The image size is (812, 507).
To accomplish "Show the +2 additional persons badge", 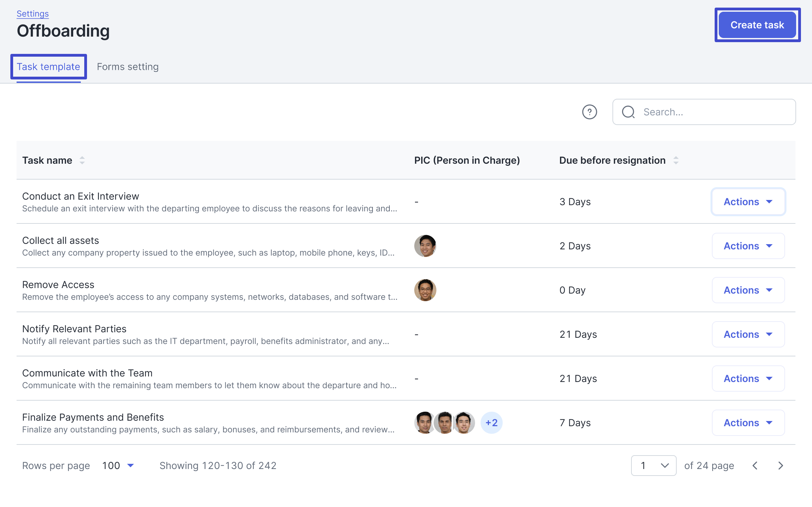I will tap(491, 423).
